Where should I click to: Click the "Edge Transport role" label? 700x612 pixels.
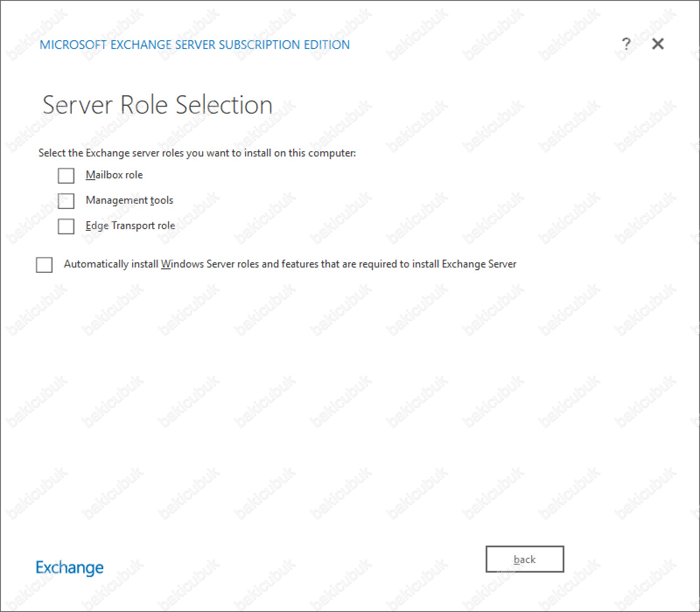pos(130,226)
